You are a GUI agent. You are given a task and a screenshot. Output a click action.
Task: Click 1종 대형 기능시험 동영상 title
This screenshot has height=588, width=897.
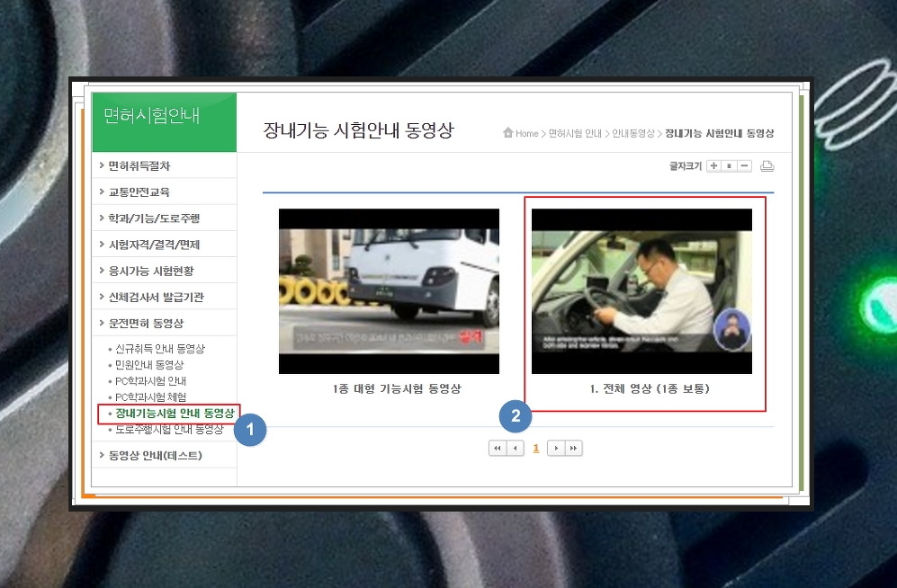click(x=397, y=388)
